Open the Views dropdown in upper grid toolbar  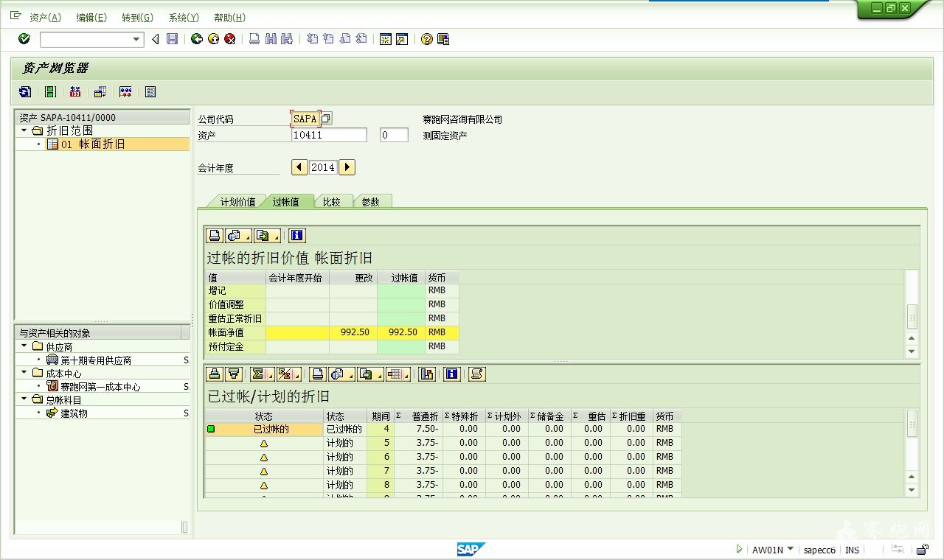[237, 236]
